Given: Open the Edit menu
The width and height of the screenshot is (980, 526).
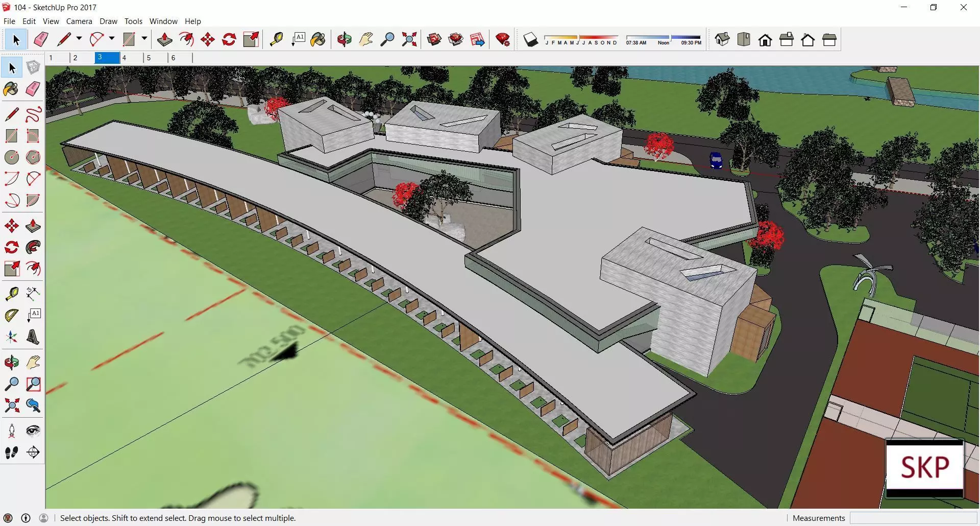Looking at the screenshot, I should 29,21.
